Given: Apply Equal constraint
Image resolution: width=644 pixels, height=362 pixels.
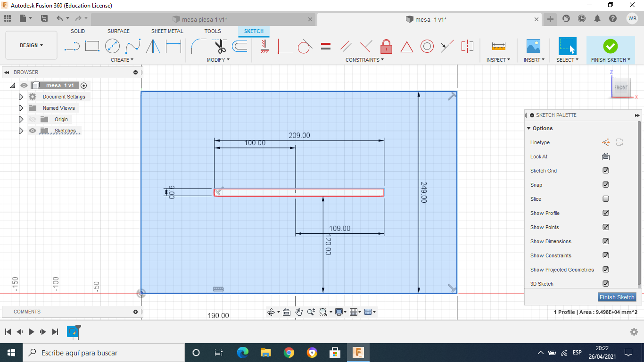Looking at the screenshot, I should click(325, 46).
